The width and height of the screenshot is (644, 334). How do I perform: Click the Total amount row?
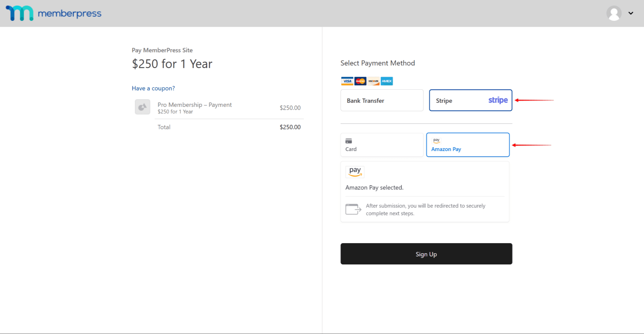229,127
